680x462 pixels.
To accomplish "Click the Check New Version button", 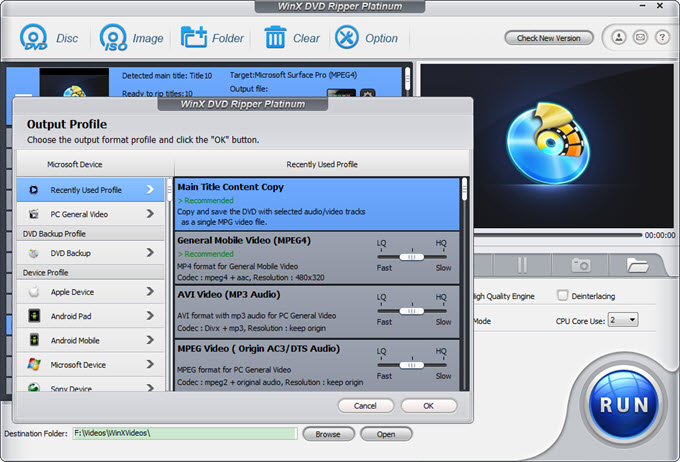I will pyautogui.click(x=549, y=38).
